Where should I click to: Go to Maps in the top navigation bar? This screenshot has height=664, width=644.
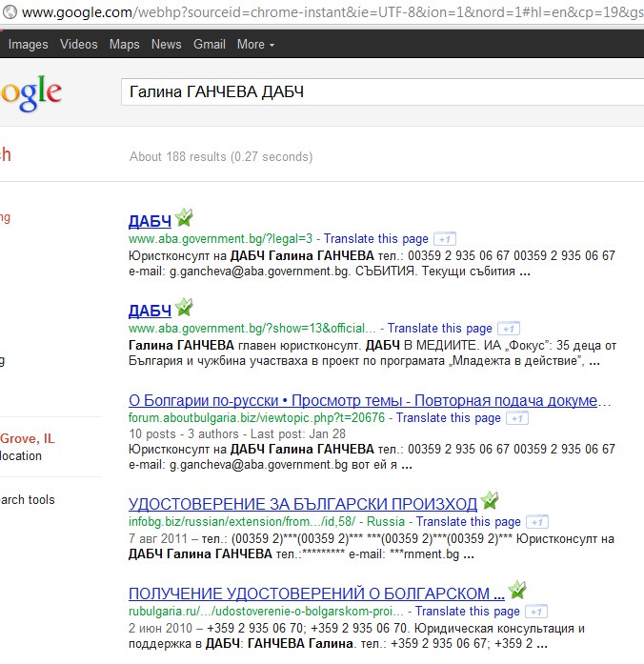coord(124,45)
